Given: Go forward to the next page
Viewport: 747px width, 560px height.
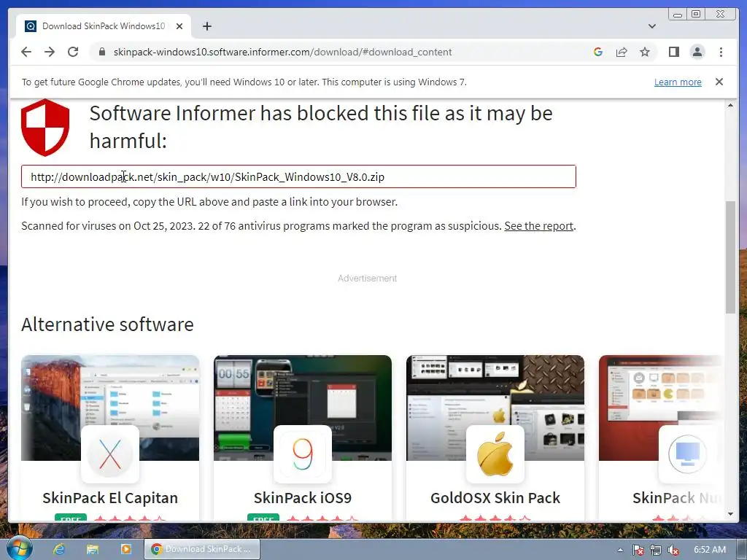Looking at the screenshot, I should coord(50,52).
